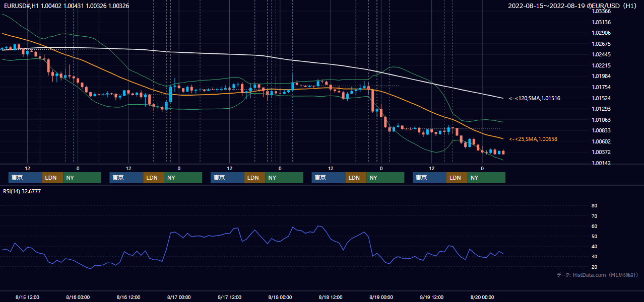Click the 8/15 12:00 time axis label

pyautogui.click(x=27, y=297)
